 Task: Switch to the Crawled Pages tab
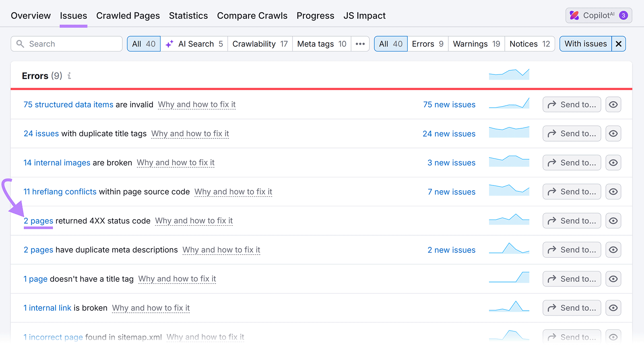click(128, 16)
